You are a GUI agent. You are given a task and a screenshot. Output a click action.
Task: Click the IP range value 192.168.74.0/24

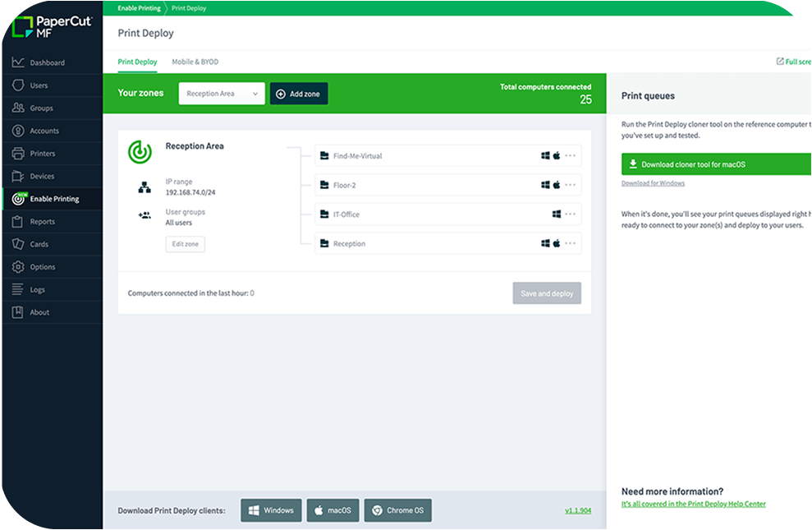pos(190,192)
